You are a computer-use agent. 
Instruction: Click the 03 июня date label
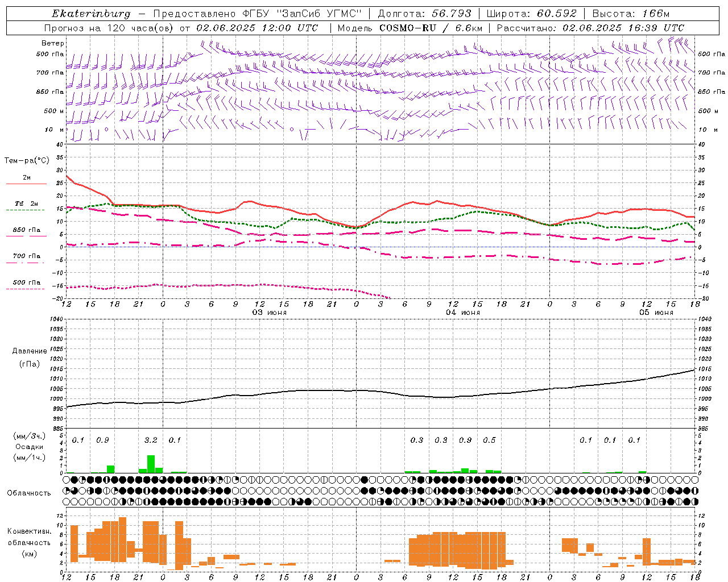click(x=269, y=313)
